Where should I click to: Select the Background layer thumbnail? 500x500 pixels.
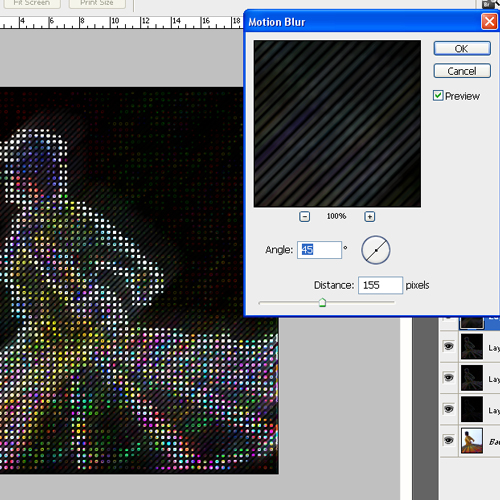[472, 441]
